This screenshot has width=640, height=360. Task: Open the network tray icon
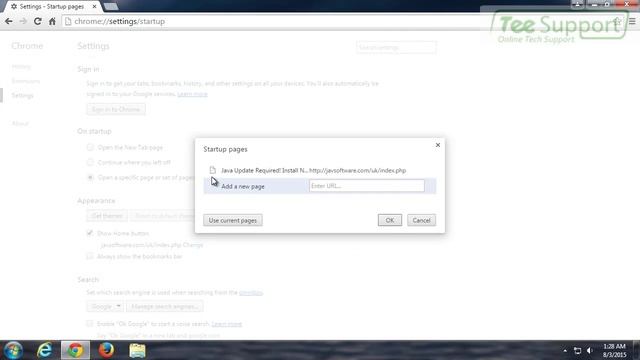coord(577,351)
